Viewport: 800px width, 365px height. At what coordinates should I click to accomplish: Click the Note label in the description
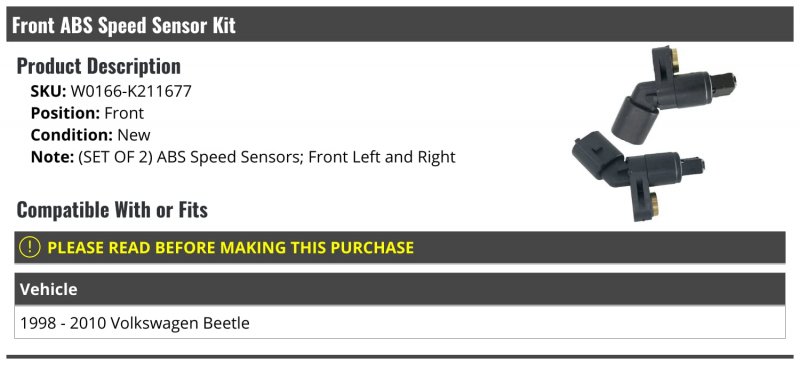point(53,157)
